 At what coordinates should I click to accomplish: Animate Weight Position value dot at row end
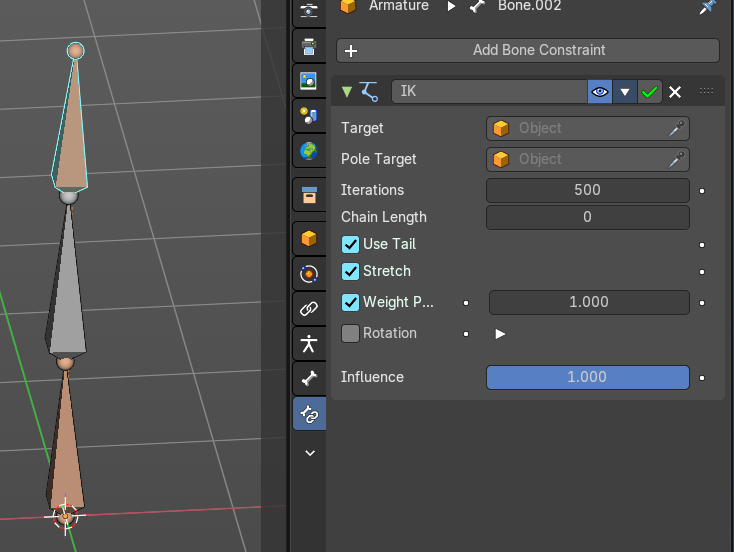[702, 303]
